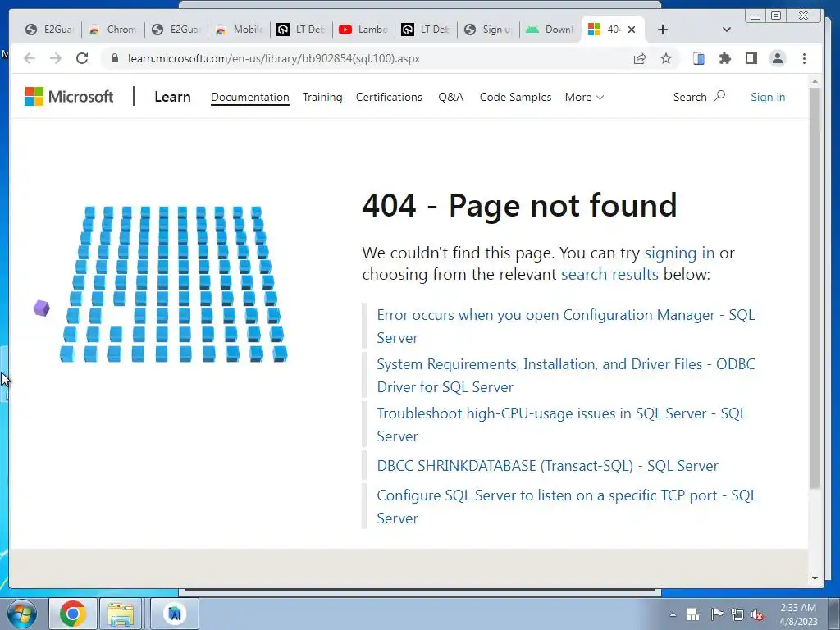This screenshot has width=840, height=630.
Task: Open the Certifications menu item
Action: pos(389,97)
